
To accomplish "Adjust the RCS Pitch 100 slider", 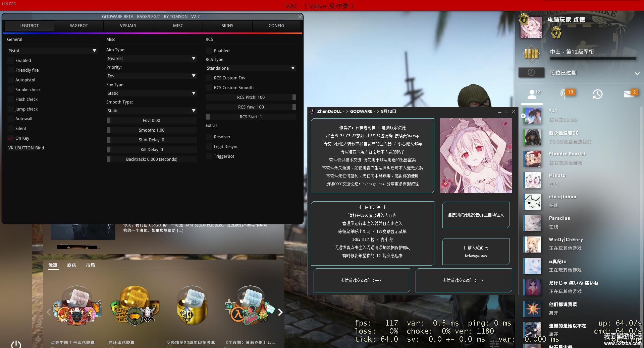I will coord(251,97).
